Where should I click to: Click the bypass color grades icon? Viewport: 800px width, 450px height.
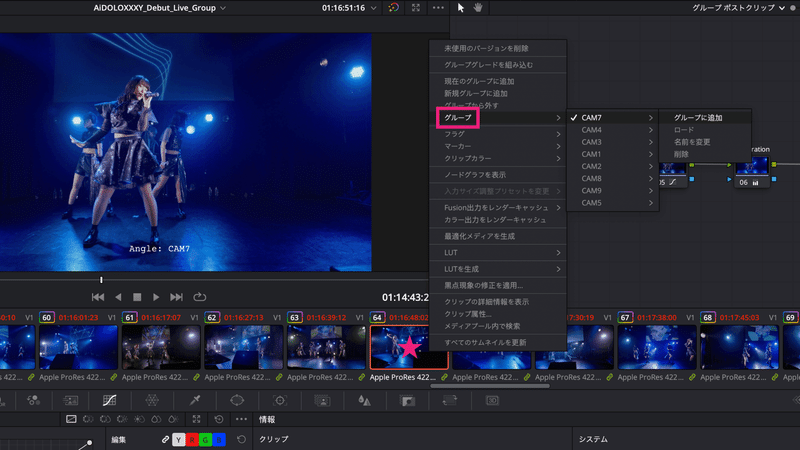click(393, 8)
